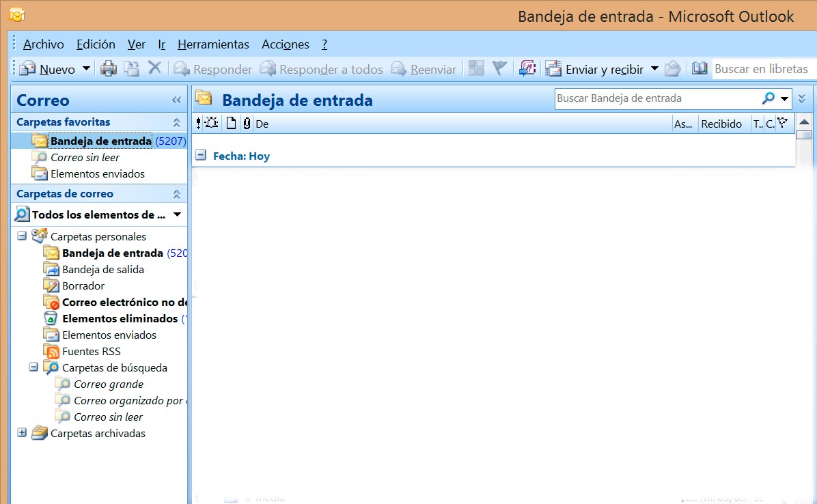
Task: Open the Fuentes RSS folder
Action: pos(91,352)
